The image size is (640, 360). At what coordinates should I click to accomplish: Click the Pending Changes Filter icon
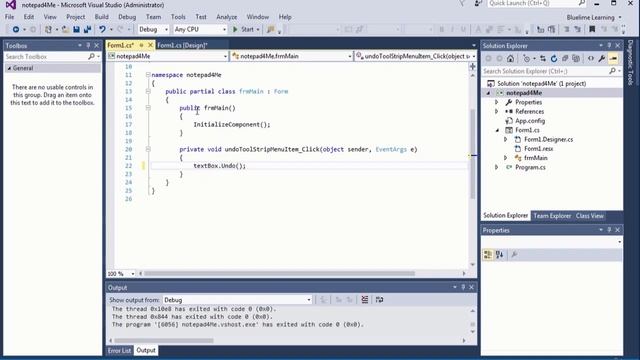coord(527,59)
